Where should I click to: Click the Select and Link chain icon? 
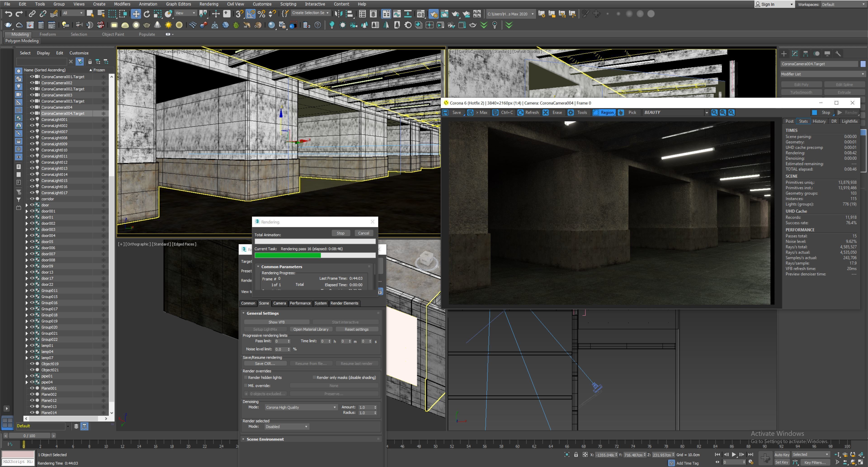[x=32, y=14]
